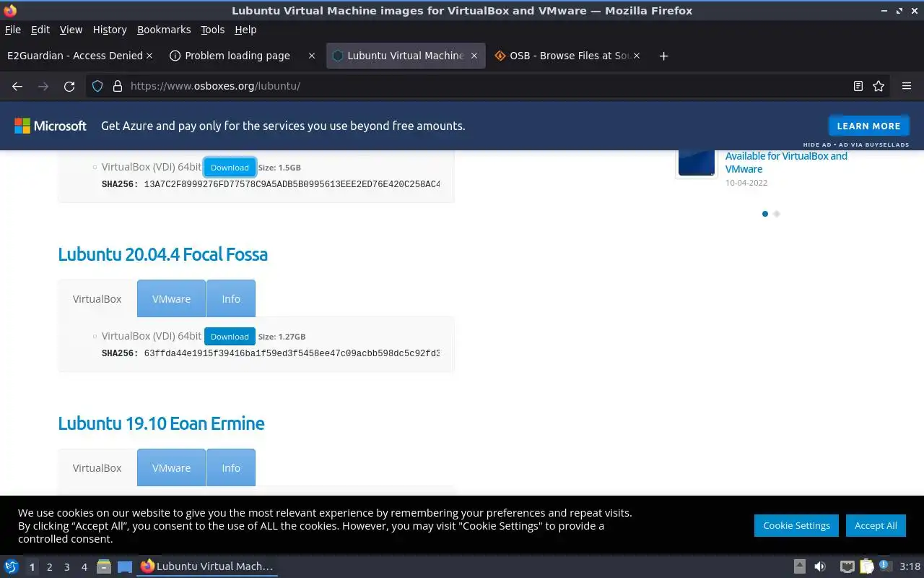Click the grayed forward arrow button
The image size is (924, 578).
tap(43, 86)
